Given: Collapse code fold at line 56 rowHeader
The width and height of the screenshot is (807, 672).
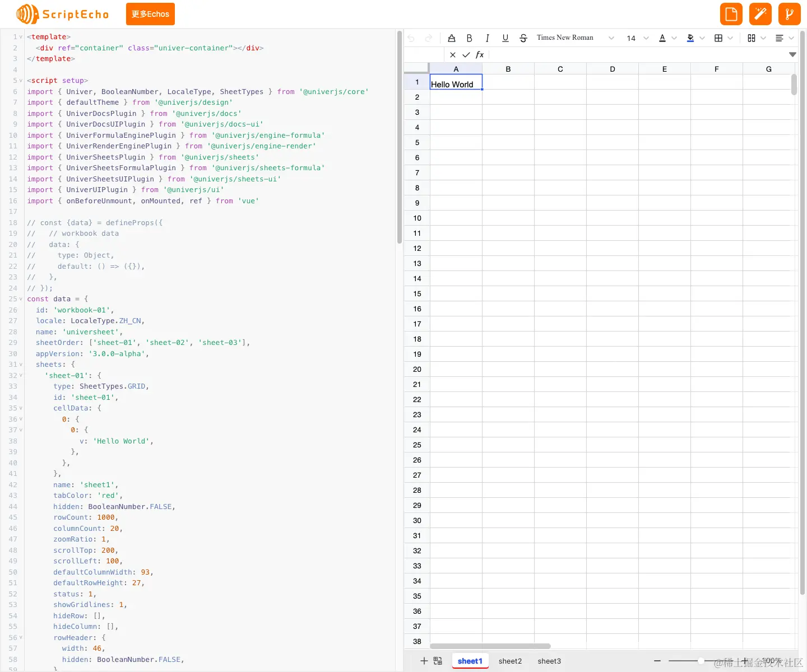Looking at the screenshot, I should [x=21, y=638].
